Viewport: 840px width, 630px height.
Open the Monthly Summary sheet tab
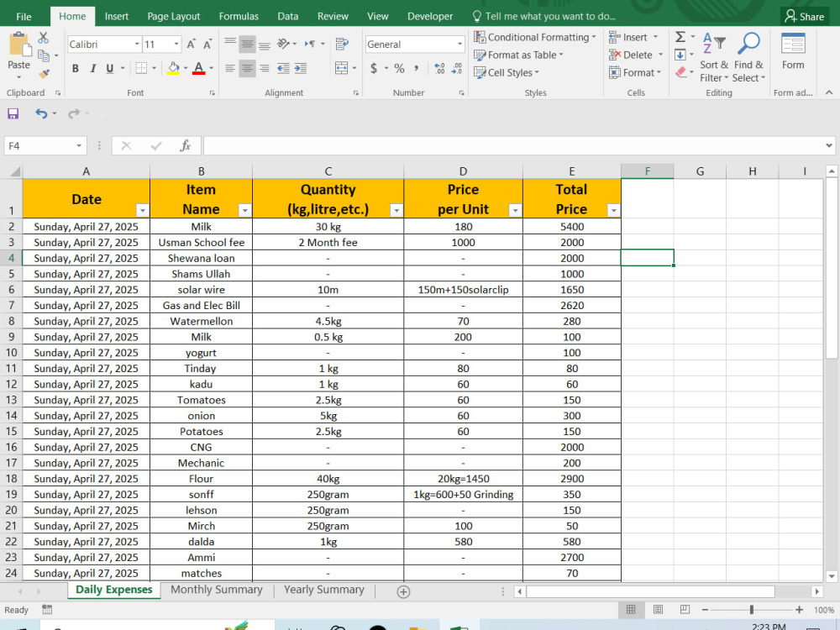(x=217, y=590)
